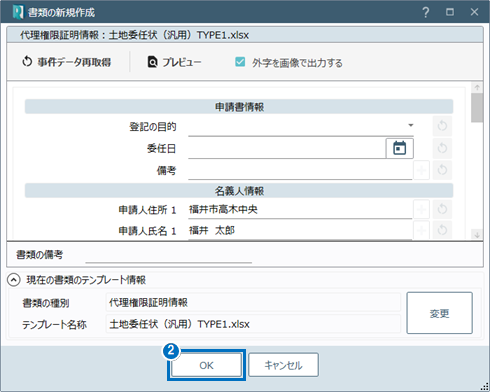The height and width of the screenshot is (392, 490).
Task: Click the 名義人情報 section header
Action: click(239, 191)
